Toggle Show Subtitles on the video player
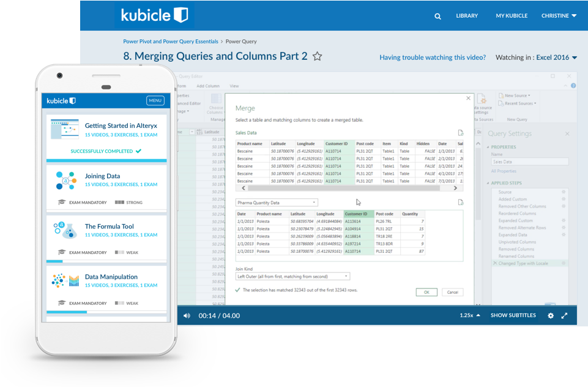The image size is (588, 387). point(513,315)
